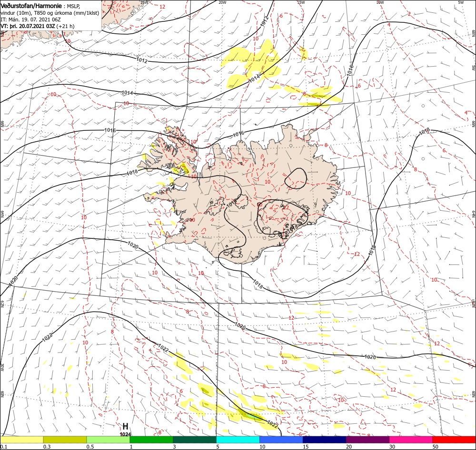Image resolution: width=476 pixels, height=450 pixels.
Task: Pick the blue 10 mm legend color
Action: pos(281,440)
